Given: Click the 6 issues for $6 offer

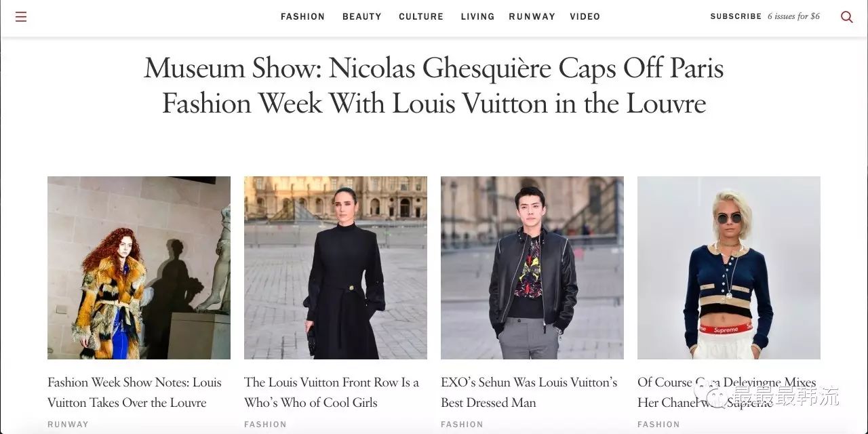Looking at the screenshot, I should 793,16.
